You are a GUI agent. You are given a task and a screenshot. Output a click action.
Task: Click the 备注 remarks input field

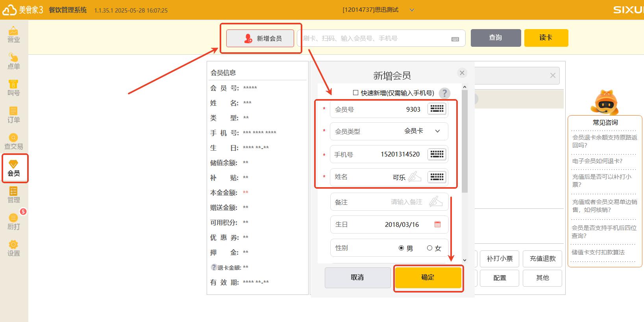(x=389, y=202)
